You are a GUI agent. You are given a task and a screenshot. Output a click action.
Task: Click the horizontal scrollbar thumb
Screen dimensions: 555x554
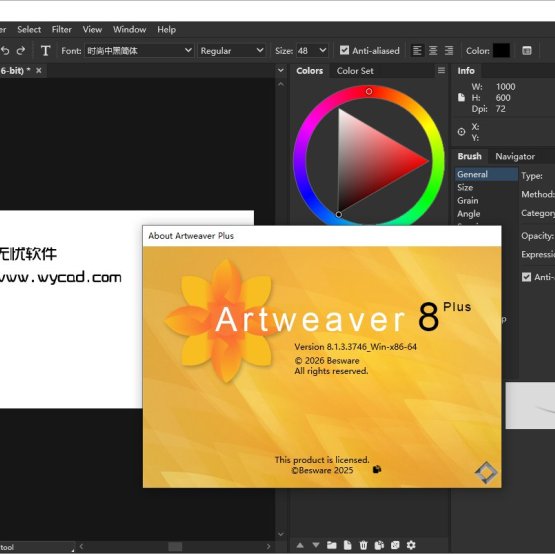click(x=175, y=546)
